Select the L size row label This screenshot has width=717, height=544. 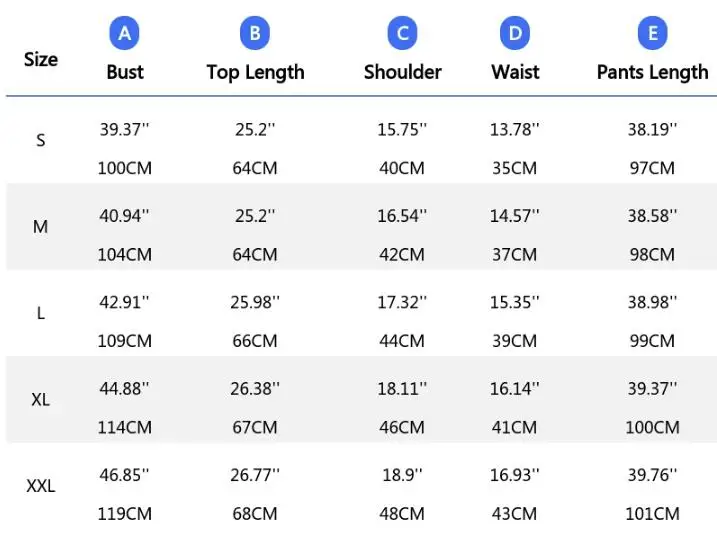click(x=41, y=313)
